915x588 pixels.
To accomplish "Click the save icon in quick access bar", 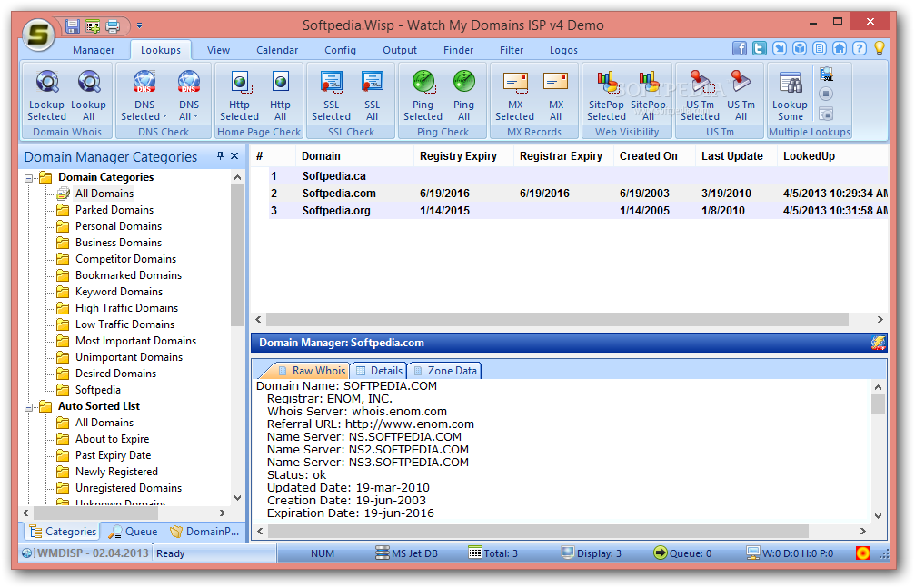I will click(x=73, y=25).
